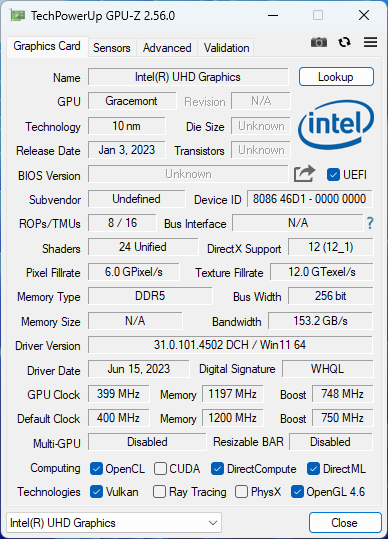This screenshot has height=539, width=388.
Task: Open the hamburger menu icon
Action: (x=370, y=42)
